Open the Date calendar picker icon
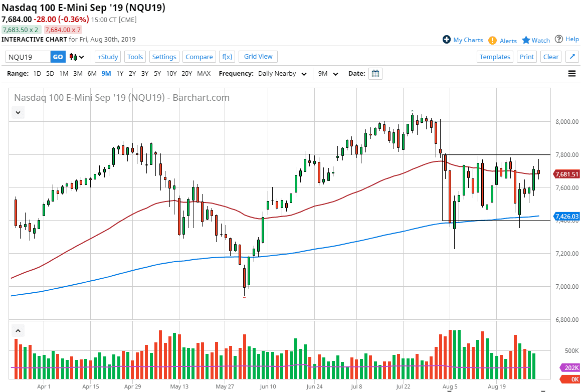Image resolution: width=584 pixels, height=392 pixels. 375,73
